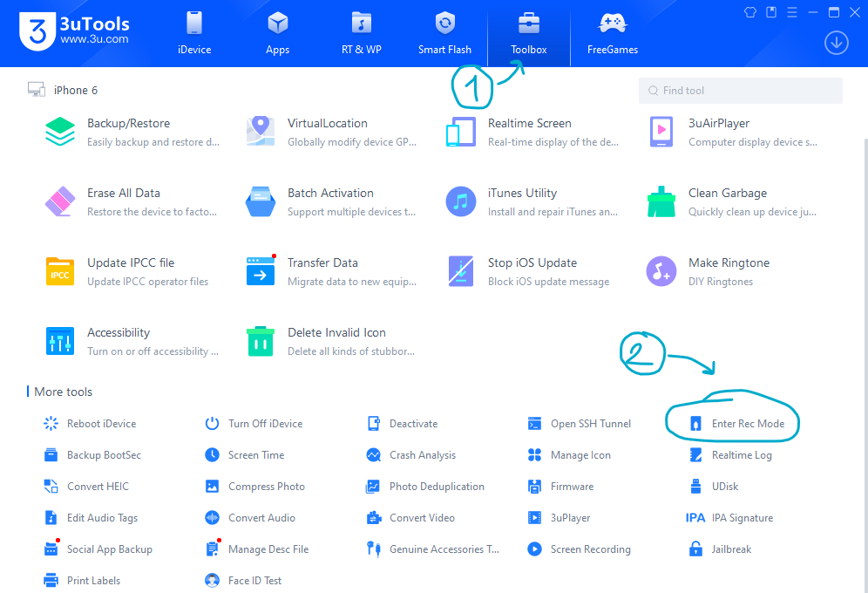Click the Print Labels printer icon
Screen dimensions: 868x593
51,580
